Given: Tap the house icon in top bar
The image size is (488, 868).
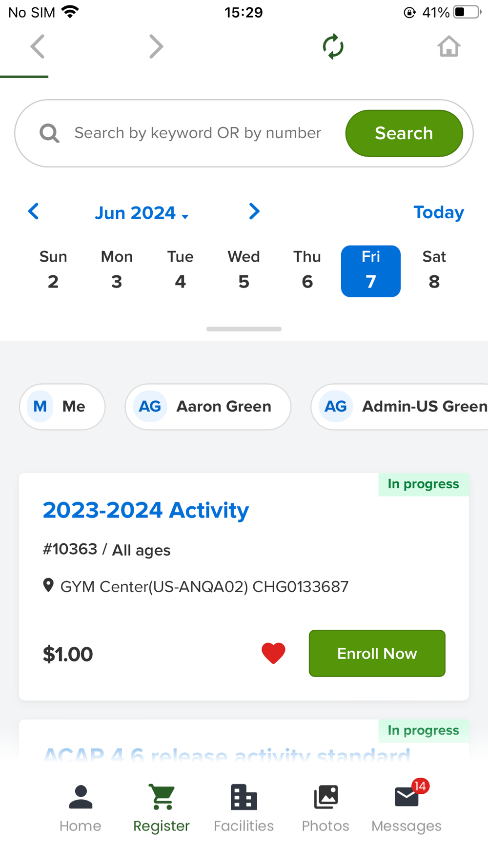Looking at the screenshot, I should (x=448, y=47).
